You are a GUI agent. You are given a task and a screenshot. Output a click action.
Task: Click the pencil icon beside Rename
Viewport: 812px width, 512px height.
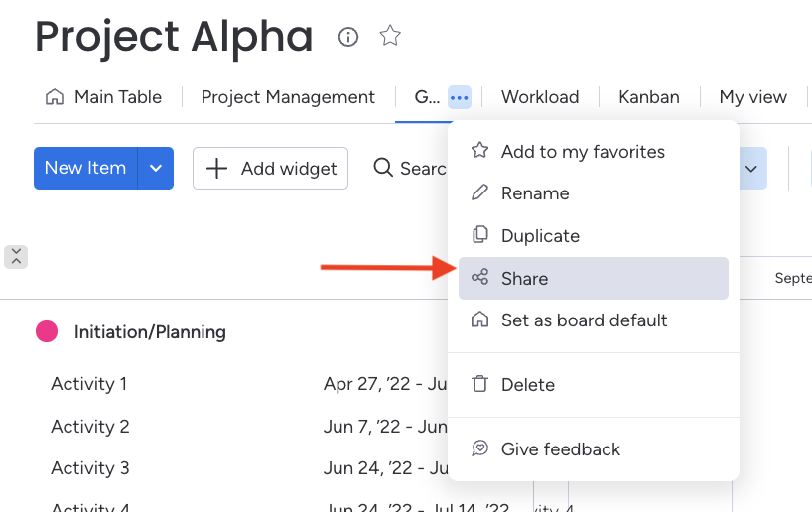coord(480,193)
